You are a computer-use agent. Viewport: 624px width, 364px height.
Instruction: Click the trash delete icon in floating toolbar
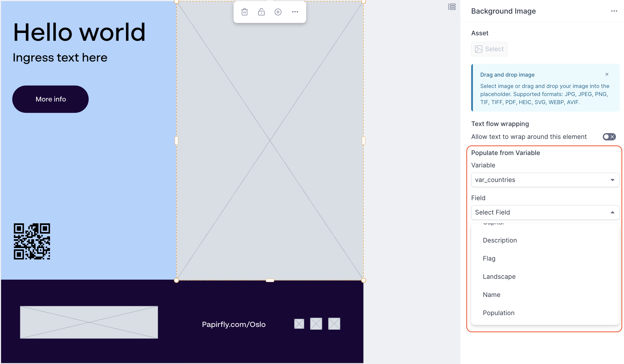tap(244, 12)
